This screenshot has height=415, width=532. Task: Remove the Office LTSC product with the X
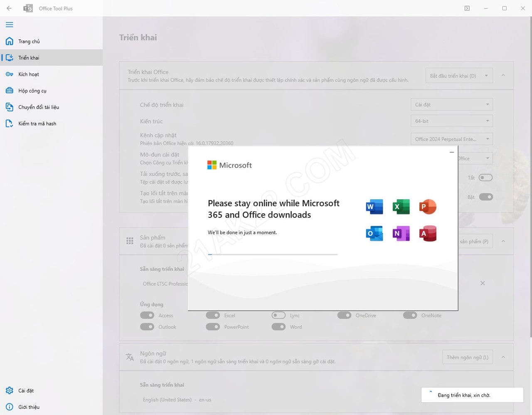(483, 283)
